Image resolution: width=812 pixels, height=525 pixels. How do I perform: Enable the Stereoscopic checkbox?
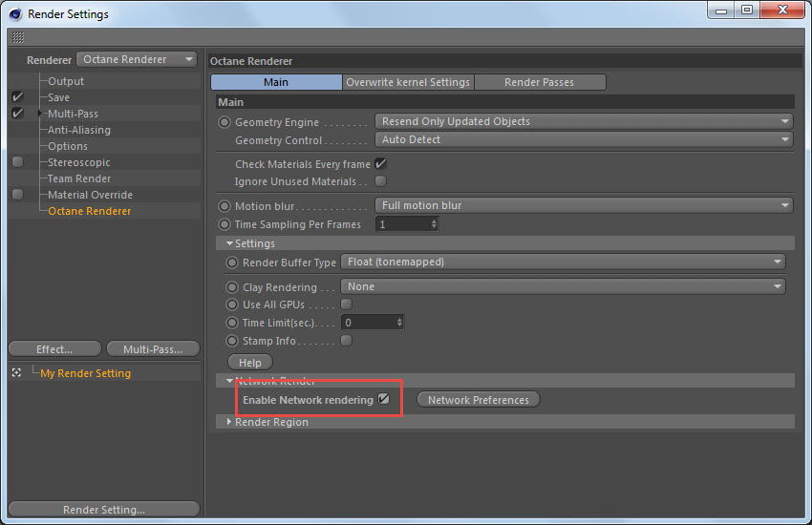(17, 162)
